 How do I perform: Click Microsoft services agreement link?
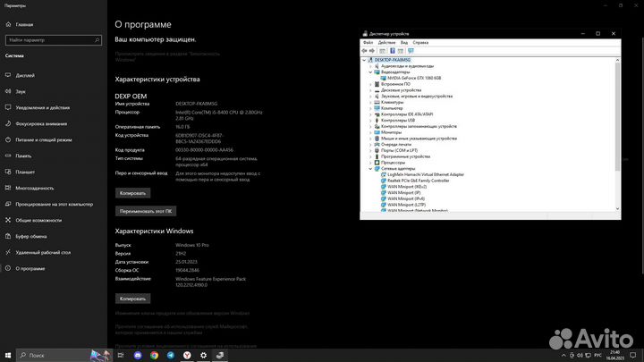pos(182,330)
